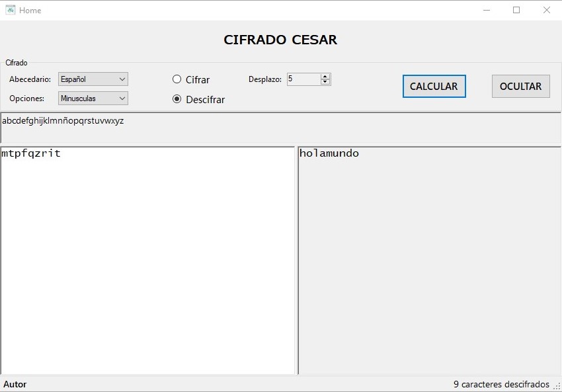Image resolution: width=562 pixels, height=392 pixels.
Task: Decrease Desplazo value with down arrow
Action: tap(325, 82)
